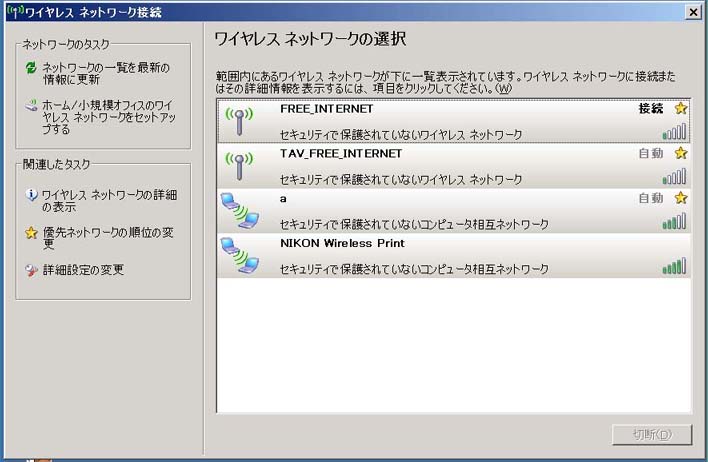Click the signal strength bars for NIKON Wireless Print
The height and width of the screenshot is (462, 708).
pos(674,267)
